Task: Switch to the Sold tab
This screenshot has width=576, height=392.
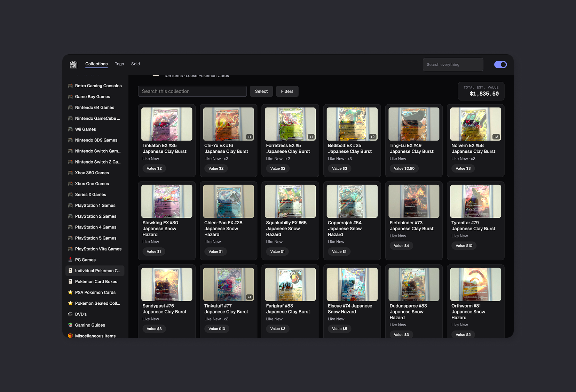Action: pos(135,64)
